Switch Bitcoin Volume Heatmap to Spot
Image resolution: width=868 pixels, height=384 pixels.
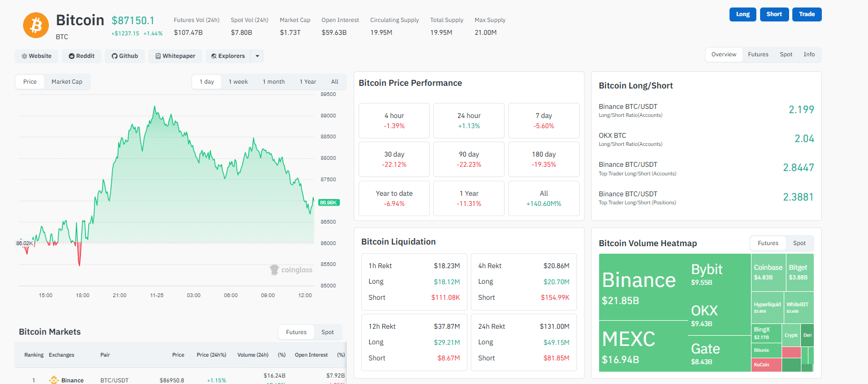point(799,243)
